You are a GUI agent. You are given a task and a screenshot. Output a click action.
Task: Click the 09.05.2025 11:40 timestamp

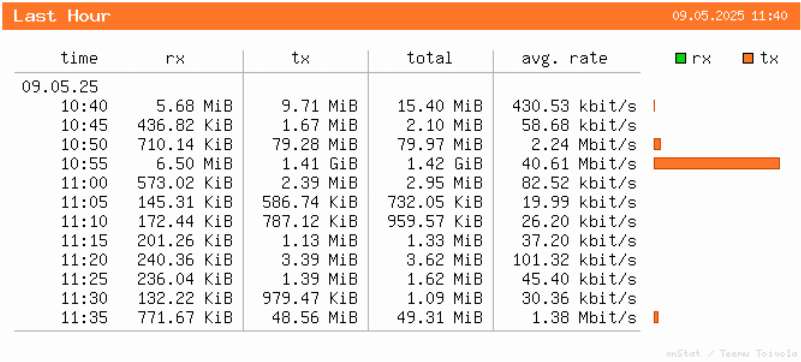[x=730, y=16]
